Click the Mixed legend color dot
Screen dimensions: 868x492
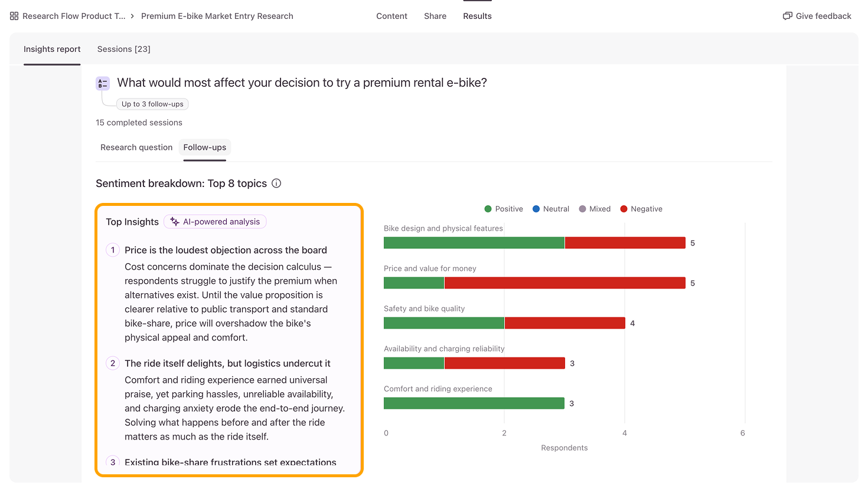(x=583, y=209)
